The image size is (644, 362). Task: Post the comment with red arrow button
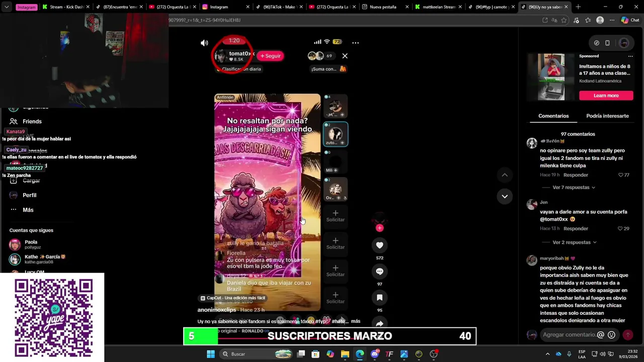(x=628, y=335)
